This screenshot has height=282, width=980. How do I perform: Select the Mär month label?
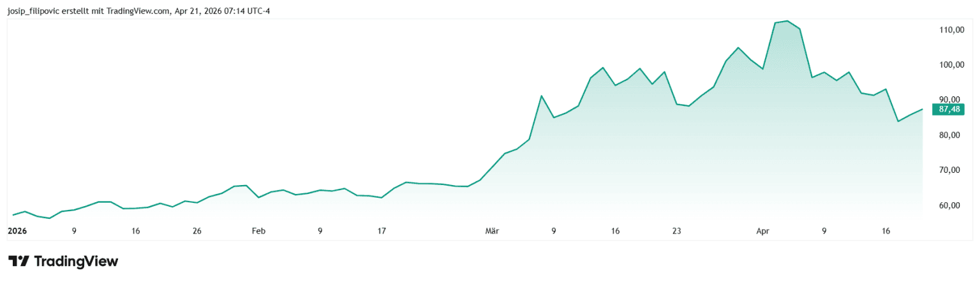(x=493, y=231)
